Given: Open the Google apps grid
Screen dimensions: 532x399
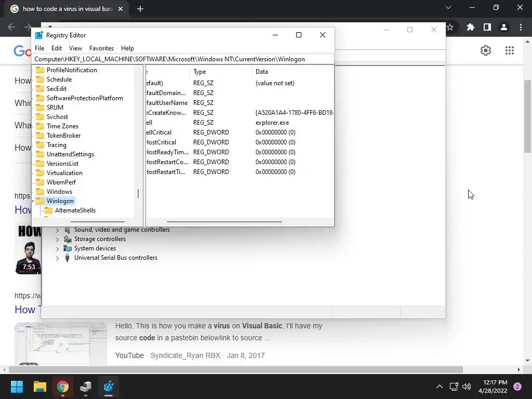Looking at the screenshot, I should [510, 50].
